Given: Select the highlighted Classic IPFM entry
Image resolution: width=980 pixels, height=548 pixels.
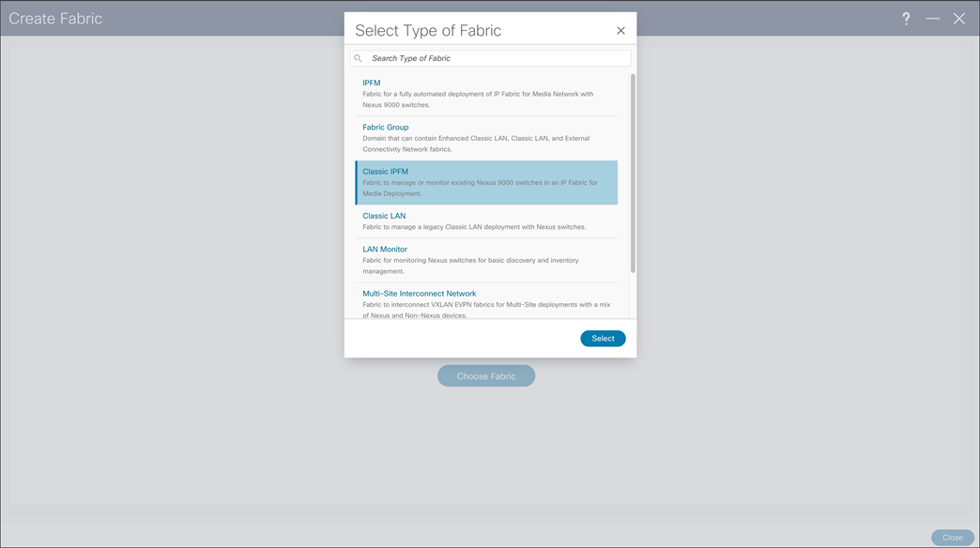Looking at the screenshot, I should pos(486,182).
